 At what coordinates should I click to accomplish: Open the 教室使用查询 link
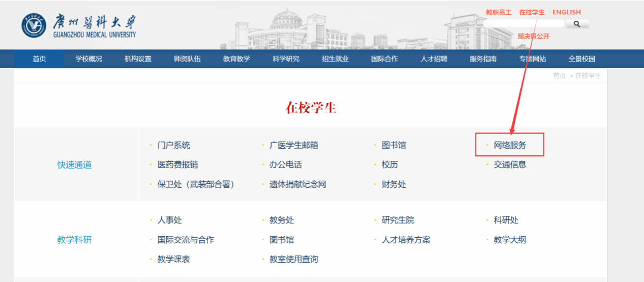pos(294,259)
